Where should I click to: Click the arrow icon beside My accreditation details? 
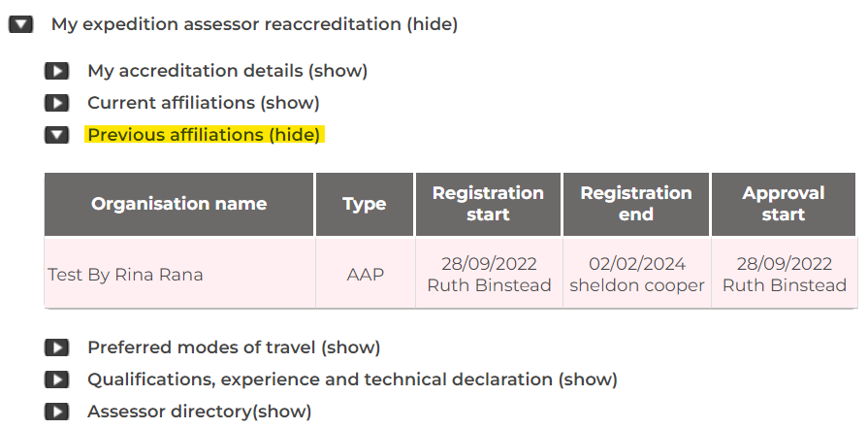click(56, 71)
